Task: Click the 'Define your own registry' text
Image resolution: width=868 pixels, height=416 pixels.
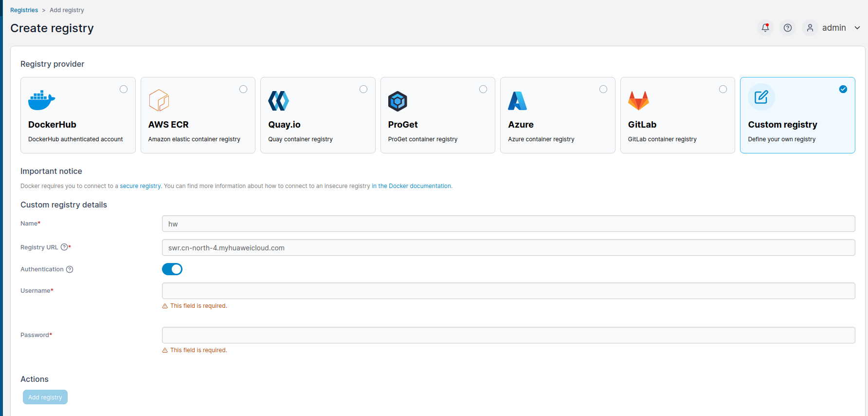Action: pos(782,139)
